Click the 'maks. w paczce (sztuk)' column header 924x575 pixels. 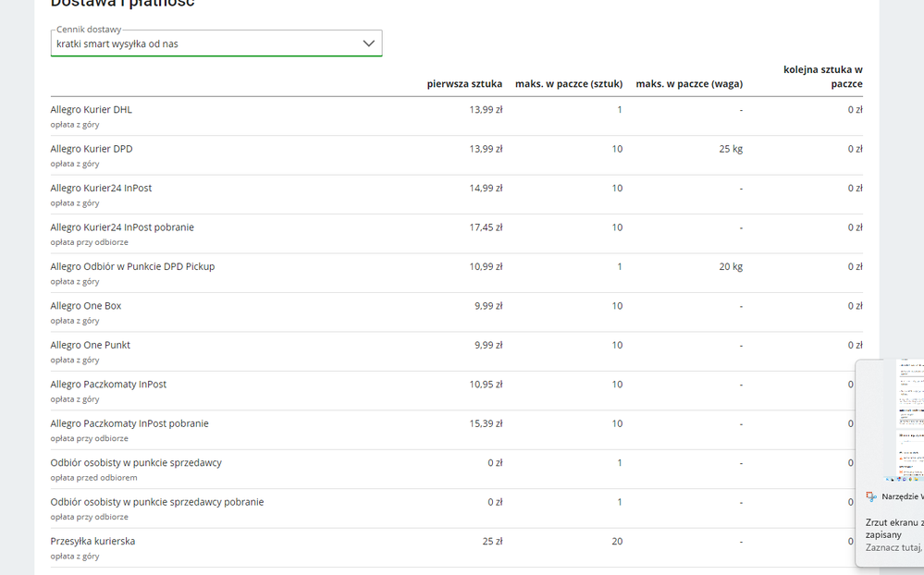pos(569,83)
